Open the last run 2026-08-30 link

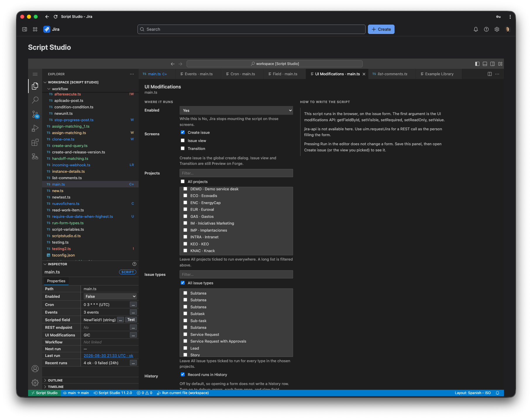(x=108, y=355)
